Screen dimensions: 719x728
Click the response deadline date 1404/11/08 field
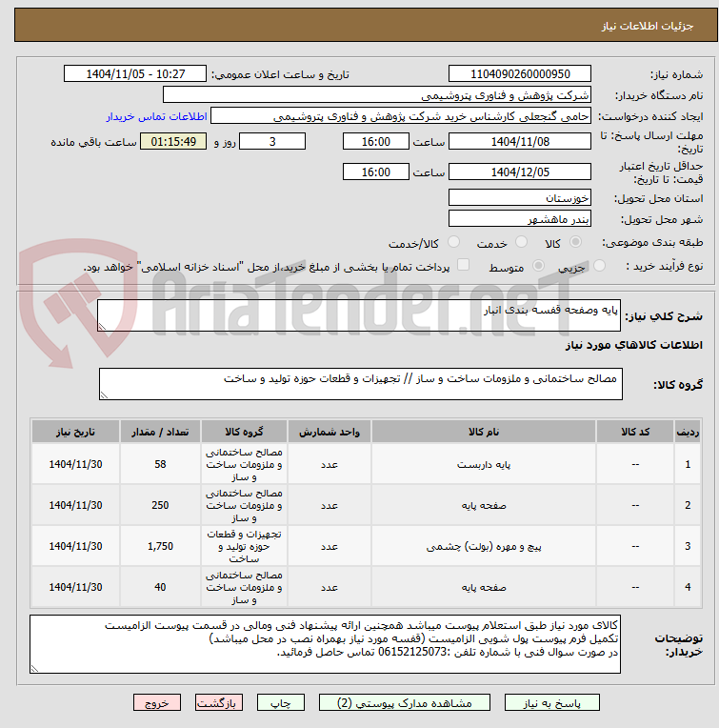click(520, 142)
